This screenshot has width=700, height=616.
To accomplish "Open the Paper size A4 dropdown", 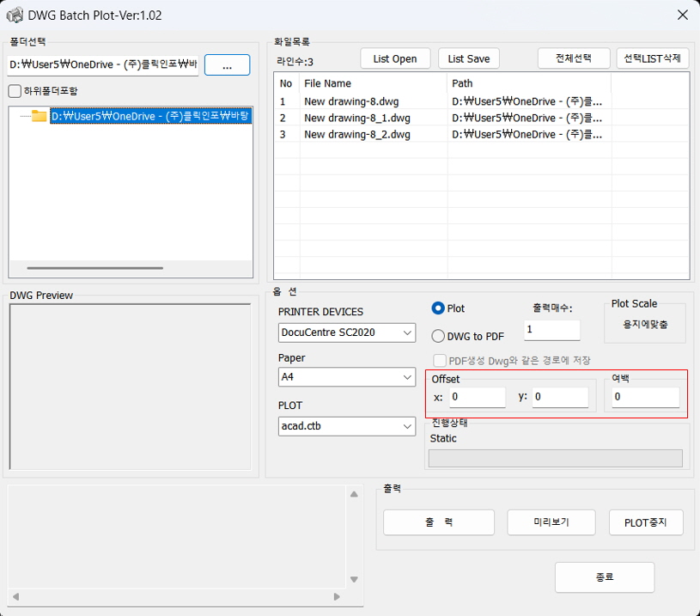I will 347,377.
